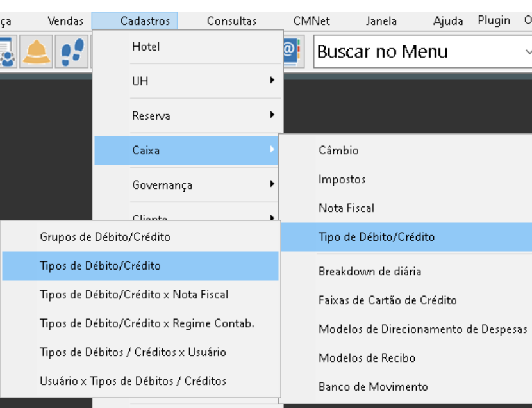Select Faixas de Cartão de Crédito
The image size is (532, 408).
click(x=406, y=300)
